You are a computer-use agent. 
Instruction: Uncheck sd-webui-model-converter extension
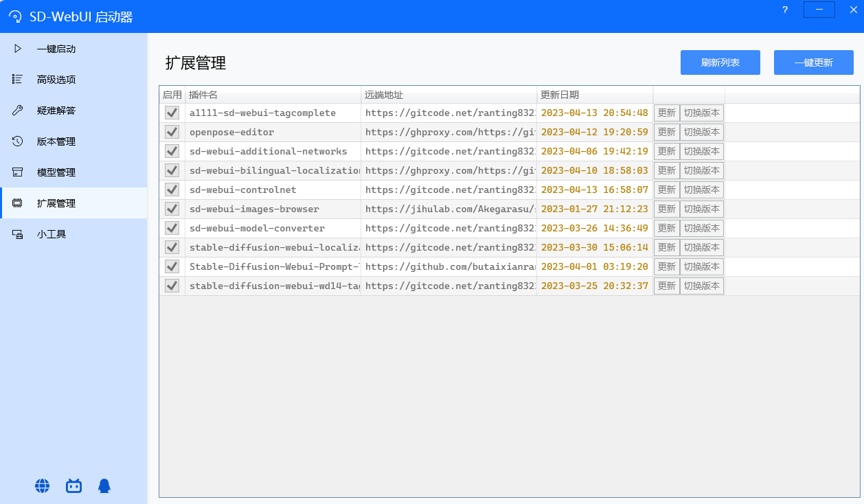tap(172, 228)
